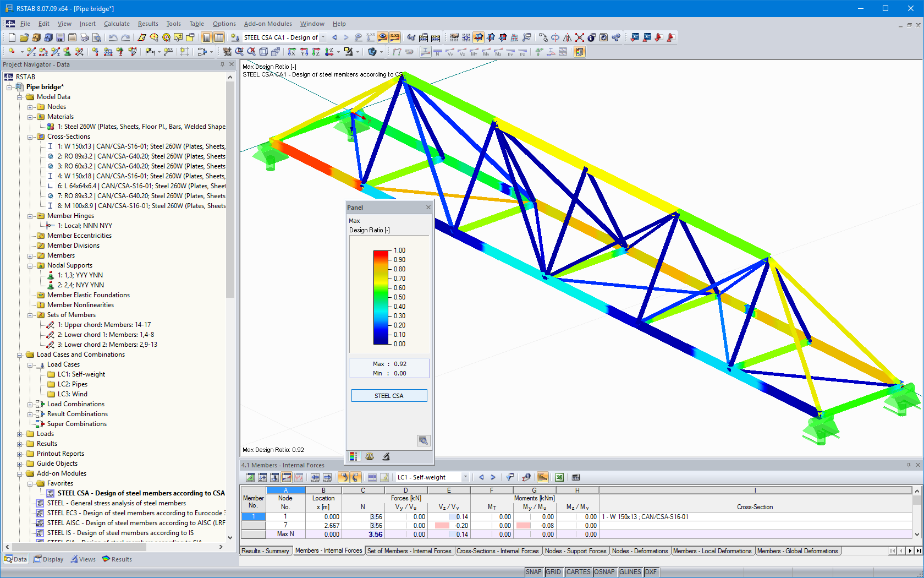Expand the Printout Reports tree node
This screenshot has width=924, height=578.
pos(20,454)
